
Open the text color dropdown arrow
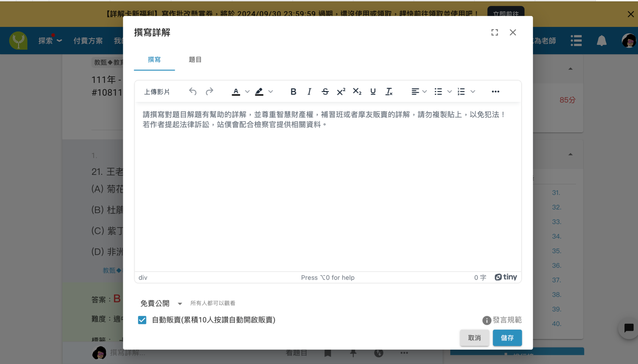[x=247, y=92]
